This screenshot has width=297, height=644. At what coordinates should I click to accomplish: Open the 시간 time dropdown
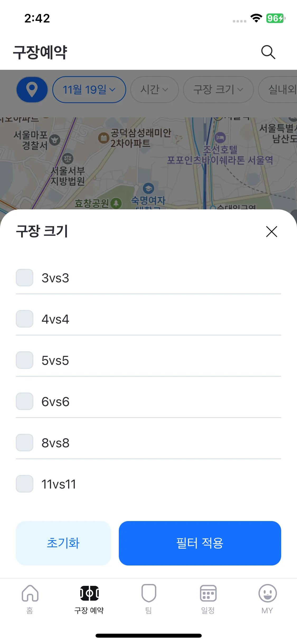[154, 90]
